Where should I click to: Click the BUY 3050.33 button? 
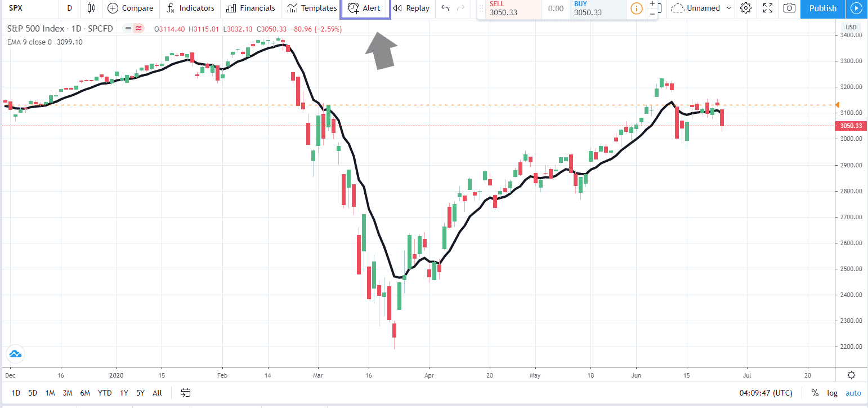click(598, 8)
